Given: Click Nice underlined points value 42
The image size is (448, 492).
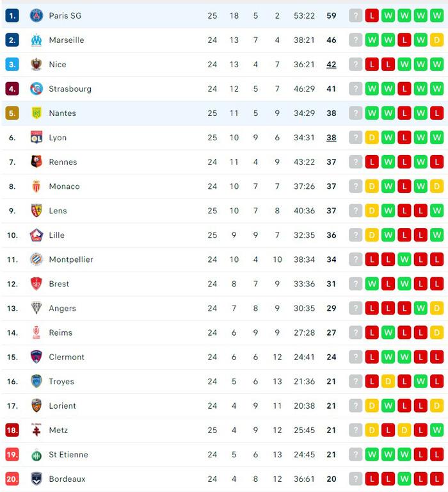Looking at the screenshot, I should pyautogui.click(x=332, y=65).
